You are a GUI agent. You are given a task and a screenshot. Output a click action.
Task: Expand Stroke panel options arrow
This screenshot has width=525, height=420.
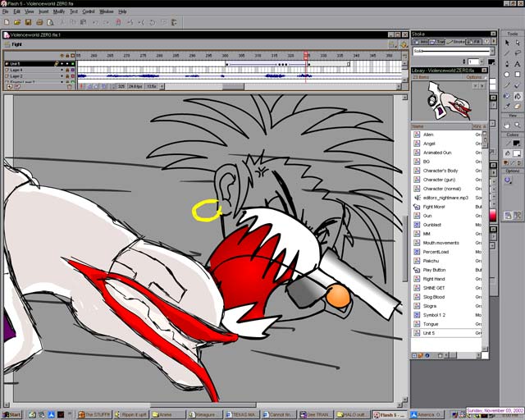pyautogui.click(x=494, y=42)
